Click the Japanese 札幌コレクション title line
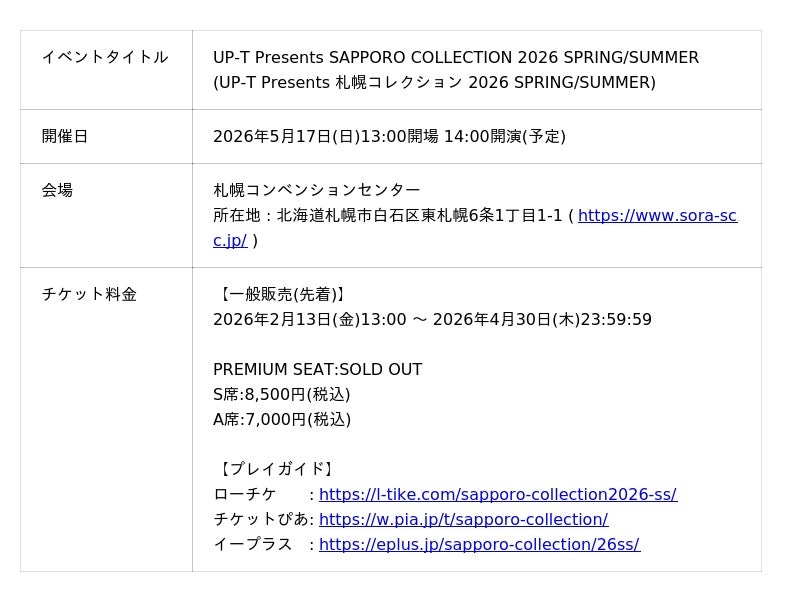The width and height of the screenshot is (800, 602). click(434, 83)
